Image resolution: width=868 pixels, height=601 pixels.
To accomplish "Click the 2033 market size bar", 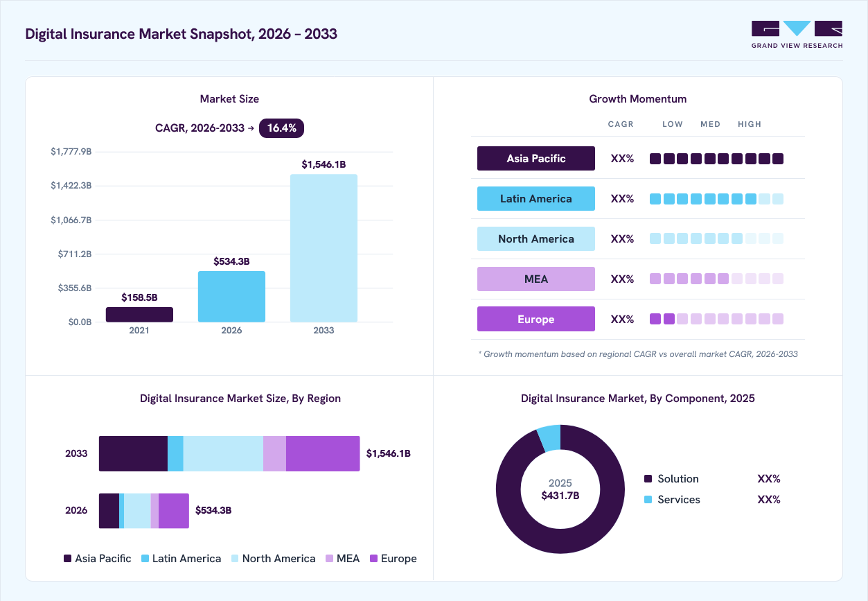I will click(x=324, y=248).
